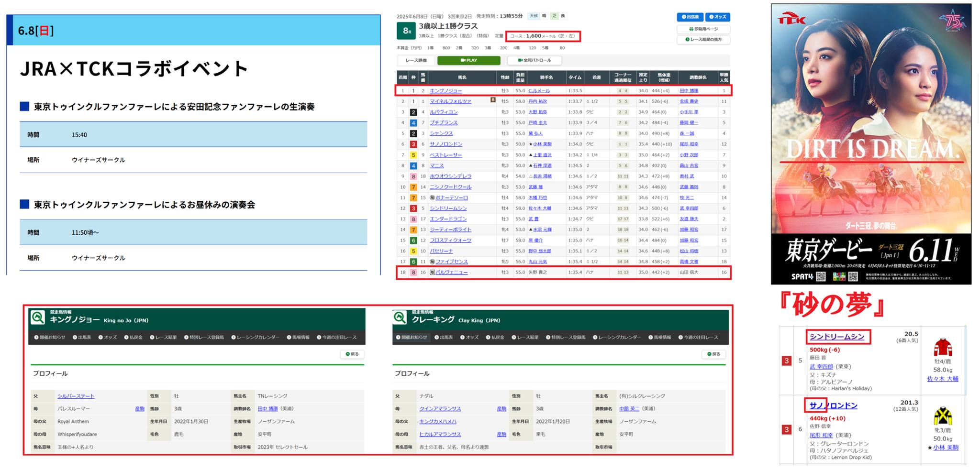The width and height of the screenshot is (980, 470).
Task: Open the キングノジョー link in results table
Action: coord(445,91)
